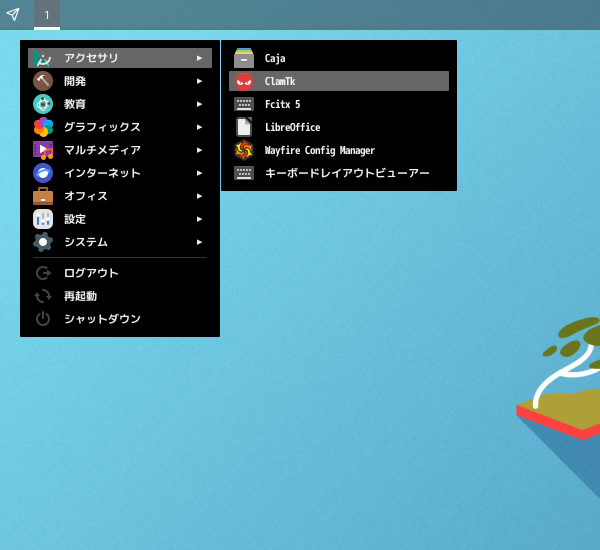Click the グラフィックス colorful flower icon
This screenshot has width=600, height=550.
[43, 127]
